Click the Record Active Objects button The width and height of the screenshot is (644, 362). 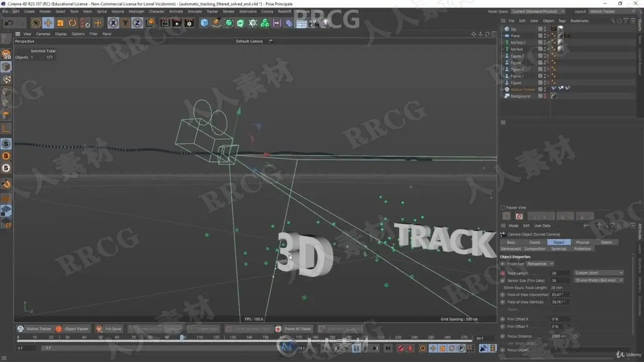[400, 348]
